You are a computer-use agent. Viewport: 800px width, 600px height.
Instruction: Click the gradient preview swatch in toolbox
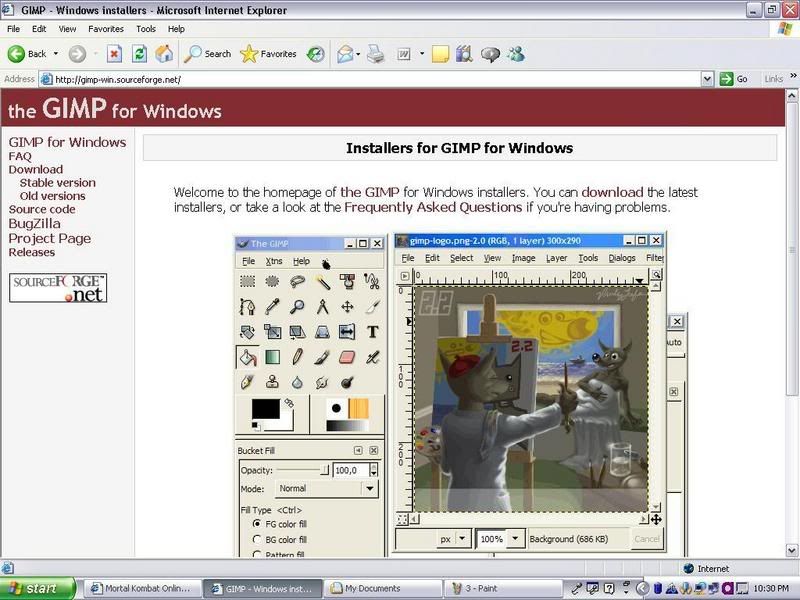coord(347,426)
